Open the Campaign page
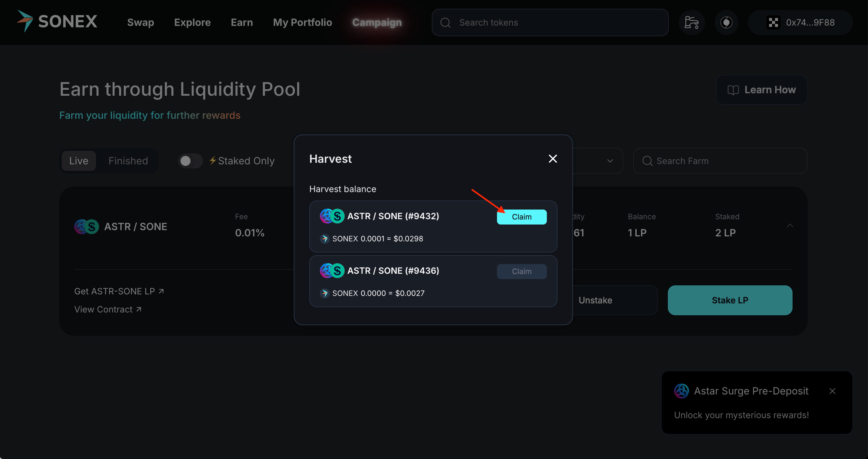The width and height of the screenshot is (868, 459). pyautogui.click(x=377, y=23)
